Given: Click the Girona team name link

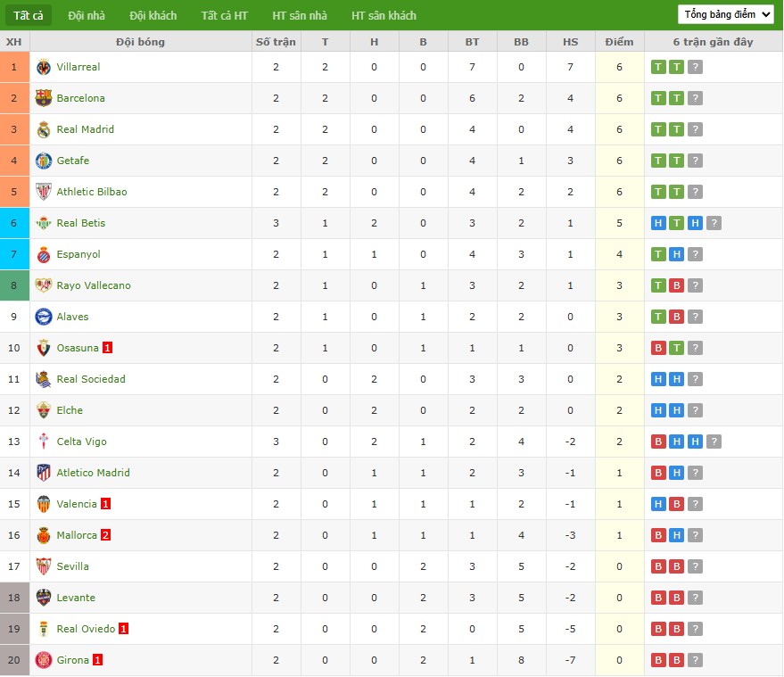Looking at the screenshot, I should [x=73, y=660].
